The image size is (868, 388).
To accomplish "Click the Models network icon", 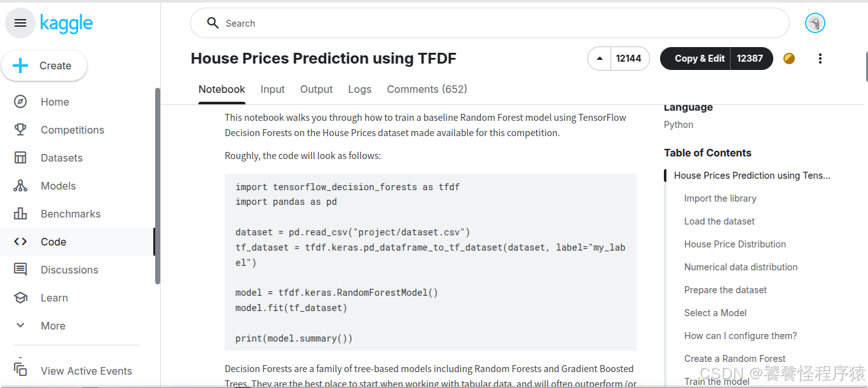I will pos(20,186).
